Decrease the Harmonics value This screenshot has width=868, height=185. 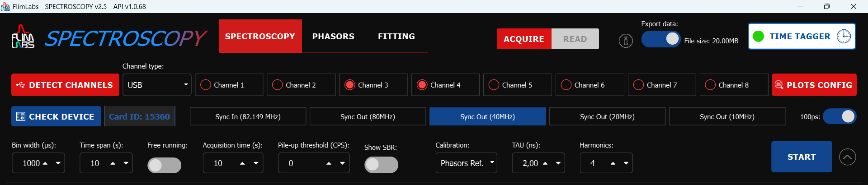click(626, 163)
